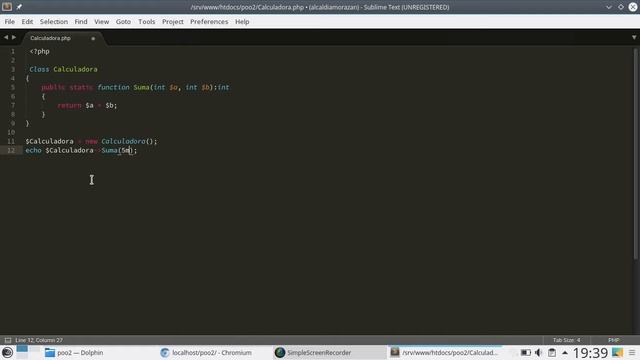Click the Sublime Text window menu icon

[x=7, y=7]
